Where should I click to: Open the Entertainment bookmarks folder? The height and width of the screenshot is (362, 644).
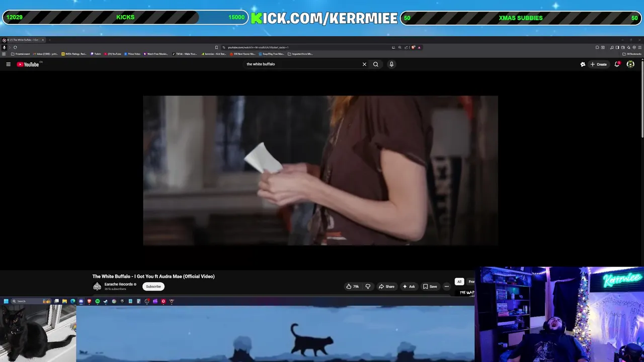pyautogui.click(x=20, y=54)
